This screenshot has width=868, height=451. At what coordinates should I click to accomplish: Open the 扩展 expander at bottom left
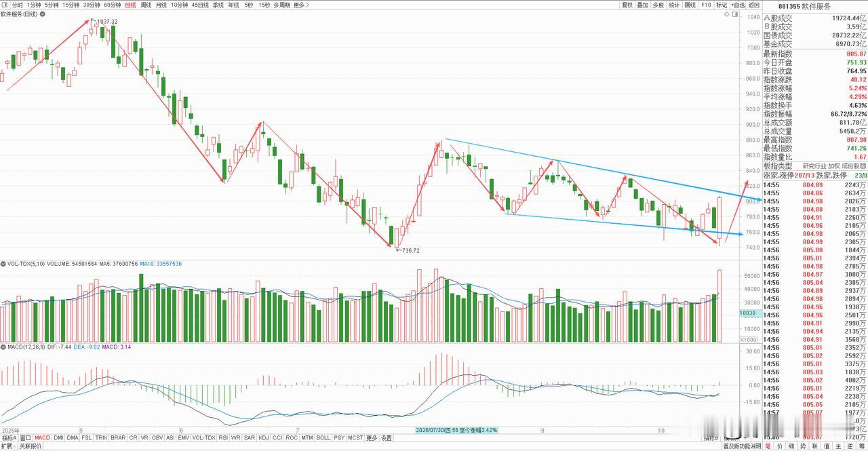8,446
